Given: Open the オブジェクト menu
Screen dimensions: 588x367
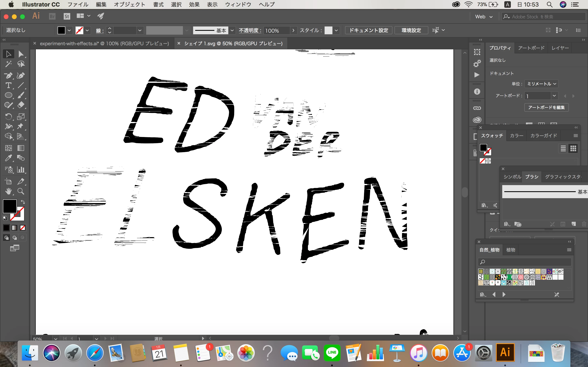Looking at the screenshot, I should pyautogui.click(x=129, y=4).
